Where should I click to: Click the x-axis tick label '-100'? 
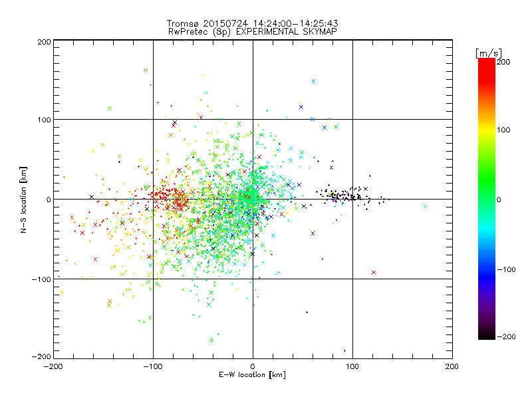[x=153, y=366]
